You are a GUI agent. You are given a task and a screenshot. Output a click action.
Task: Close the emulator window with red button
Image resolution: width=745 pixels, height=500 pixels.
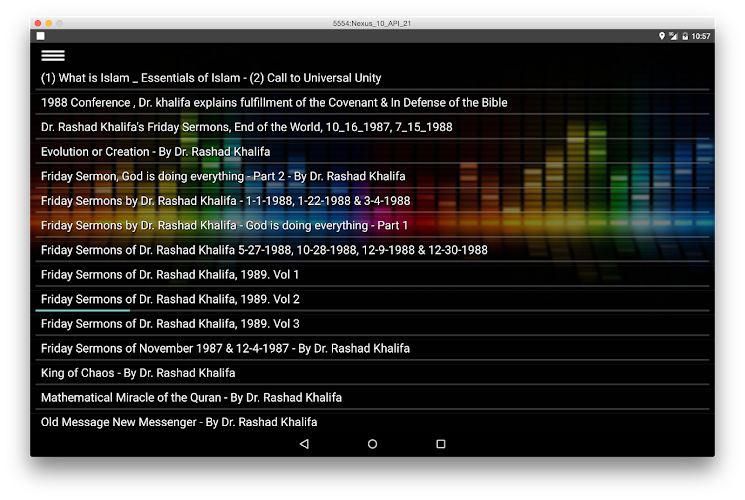coord(38,23)
